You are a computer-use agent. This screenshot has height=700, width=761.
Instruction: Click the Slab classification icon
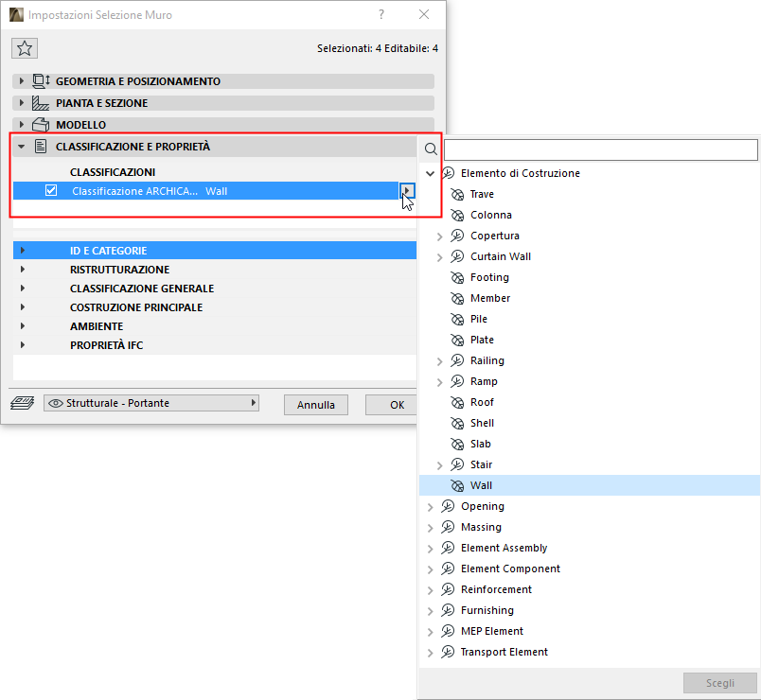457,444
